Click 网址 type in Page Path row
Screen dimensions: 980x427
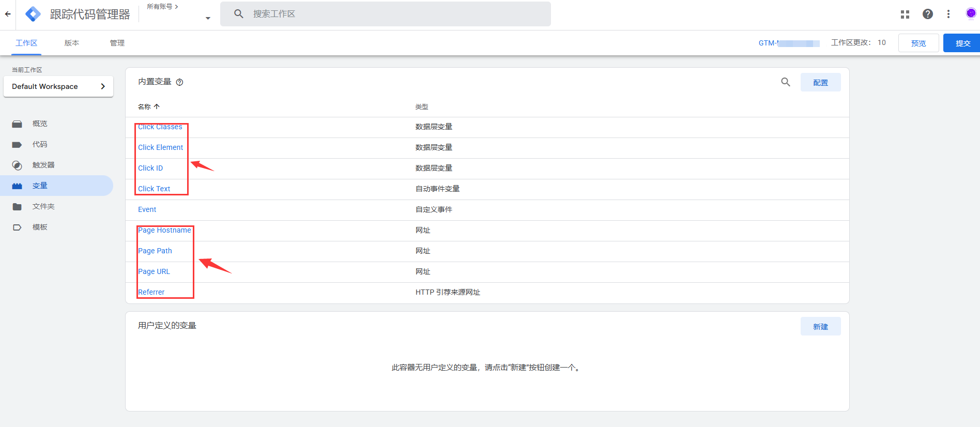(x=423, y=251)
